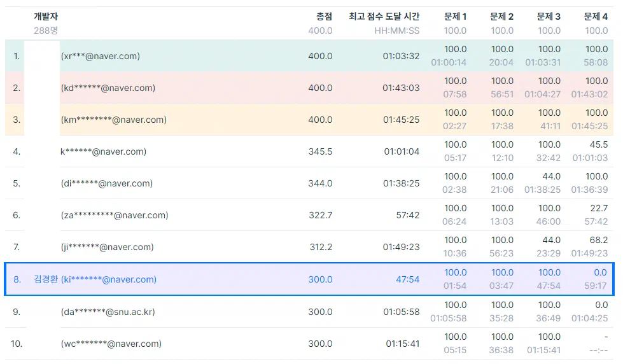Click the HH:MM:SS format label

(396, 31)
